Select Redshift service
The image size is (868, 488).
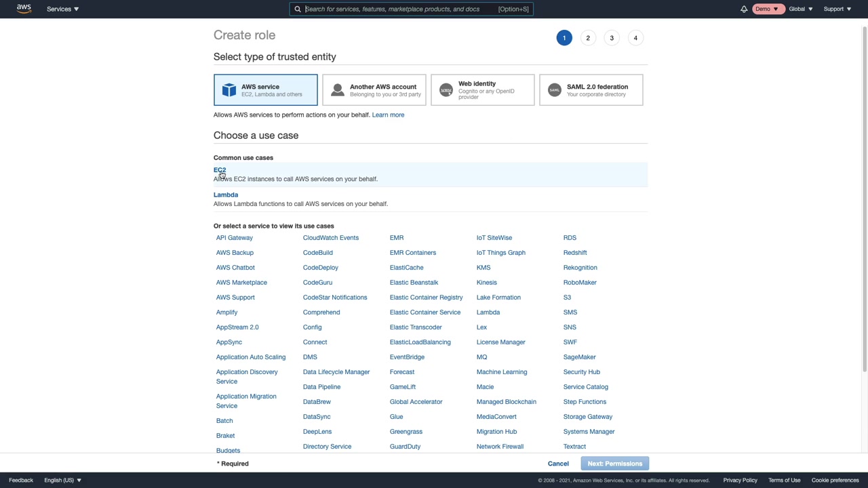(x=575, y=253)
